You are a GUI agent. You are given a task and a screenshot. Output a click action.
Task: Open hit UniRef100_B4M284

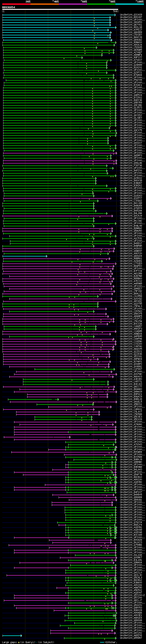point(131,211)
